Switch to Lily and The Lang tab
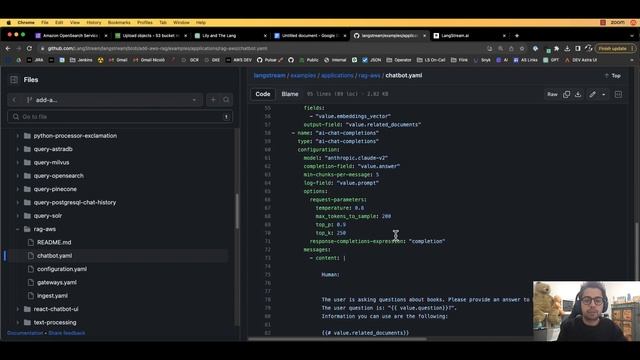640x360 pixels. tap(231, 36)
